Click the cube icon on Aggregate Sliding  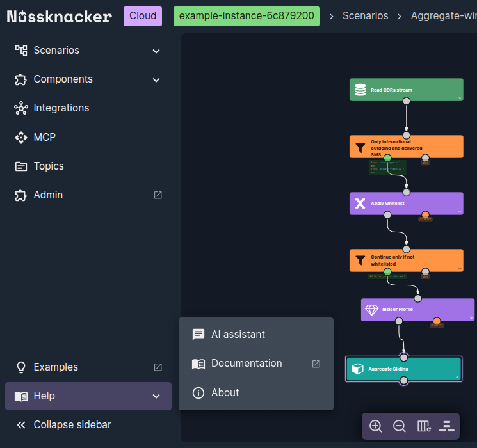pos(357,369)
